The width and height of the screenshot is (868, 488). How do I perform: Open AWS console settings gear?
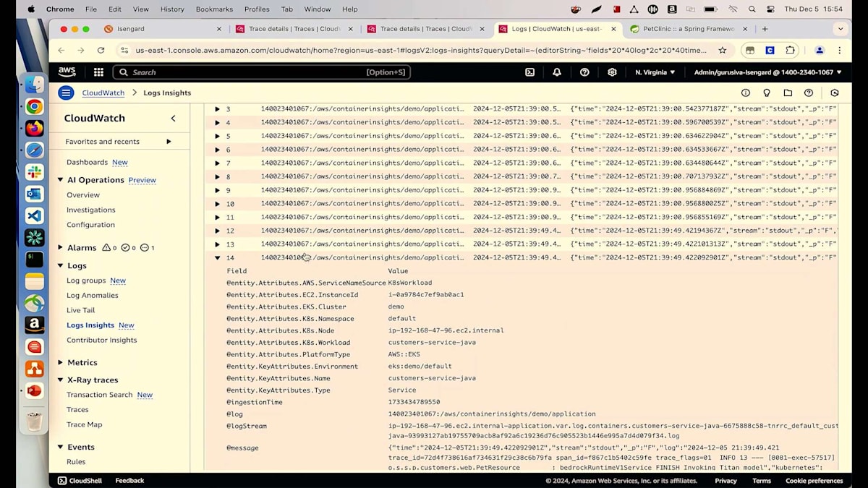pyautogui.click(x=612, y=72)
